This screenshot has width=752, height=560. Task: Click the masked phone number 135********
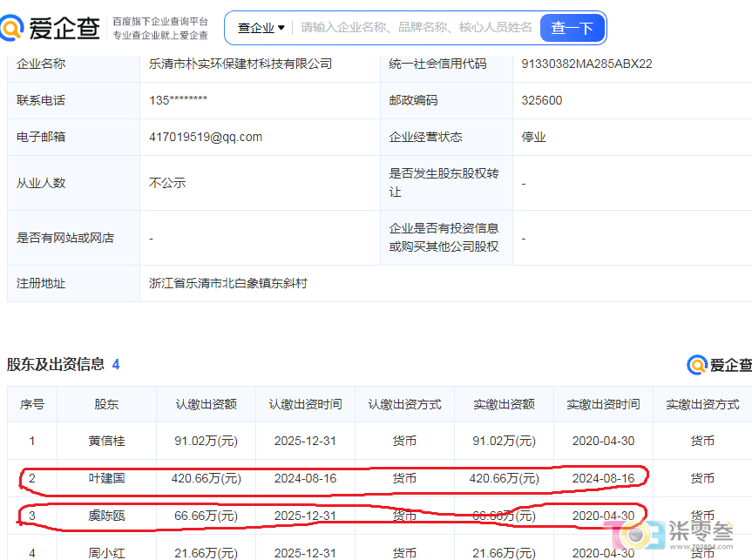coord(178,100)
